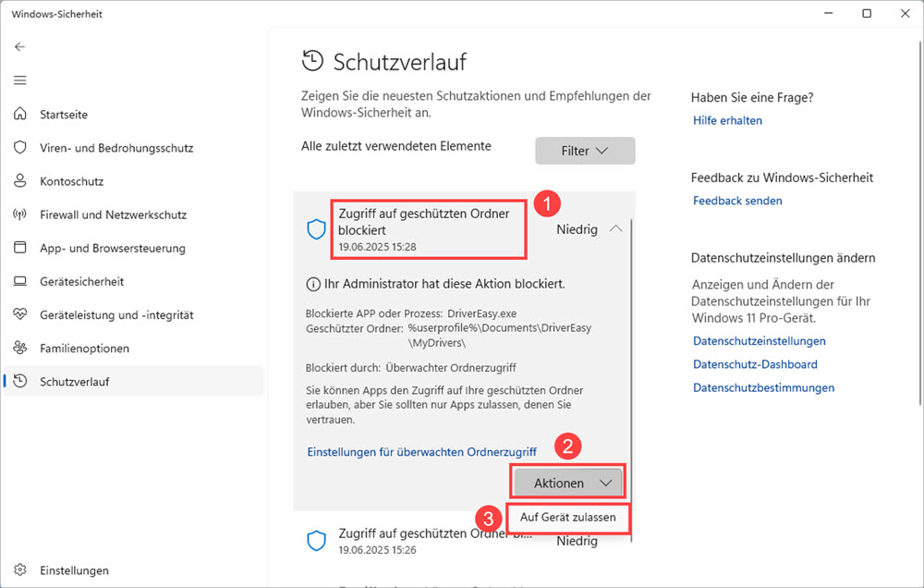Collapse the 15:28 entry with chevron

[x=615, y=229]
